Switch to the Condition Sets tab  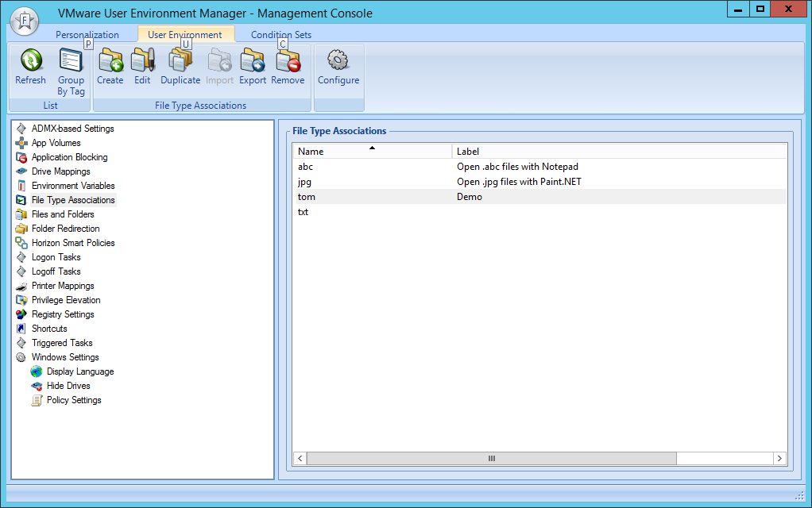(x=281, y=35)
